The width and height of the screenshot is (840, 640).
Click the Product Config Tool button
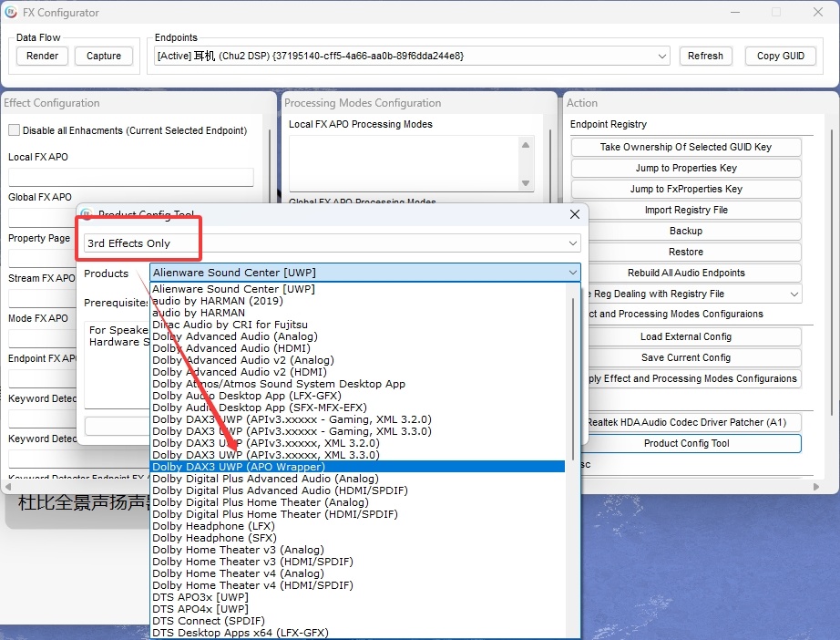tap(691, 443)
